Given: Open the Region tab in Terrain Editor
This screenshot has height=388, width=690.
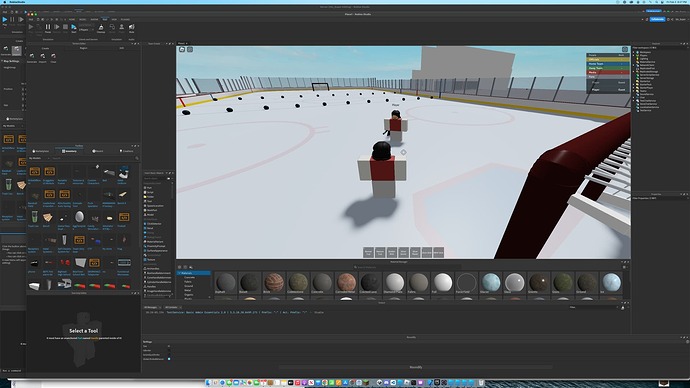Looking at the screenshot, I should 83,48.
